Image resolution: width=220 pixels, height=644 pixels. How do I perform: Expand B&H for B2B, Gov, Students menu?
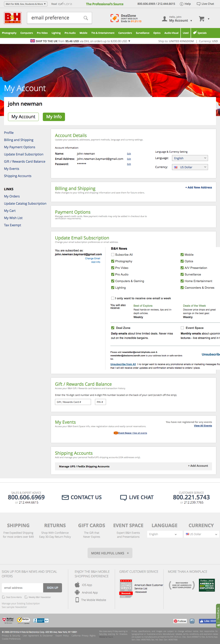click(x=26, y=4)
